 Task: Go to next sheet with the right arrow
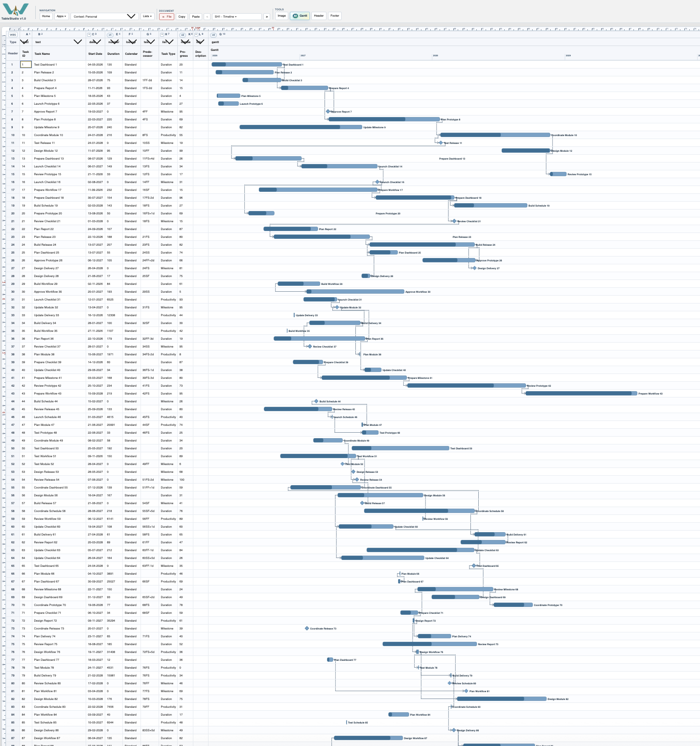coord(267,17)
